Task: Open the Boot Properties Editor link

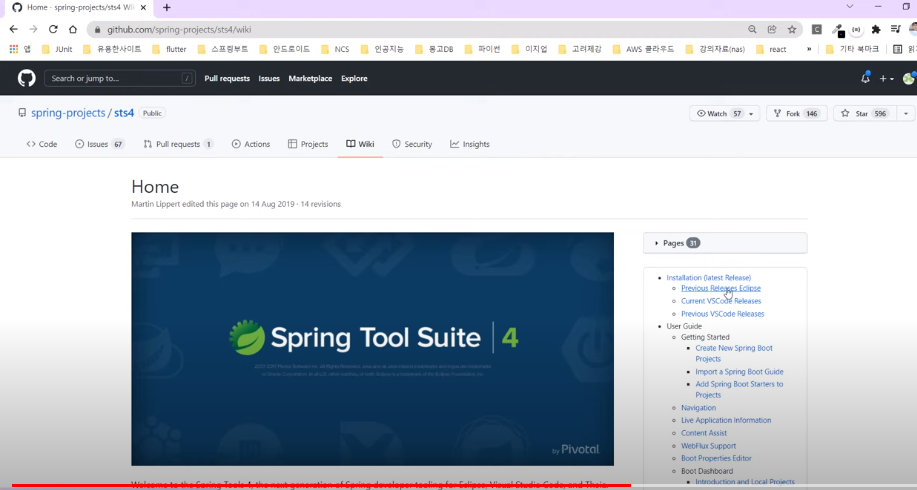Action: [716, 458]
